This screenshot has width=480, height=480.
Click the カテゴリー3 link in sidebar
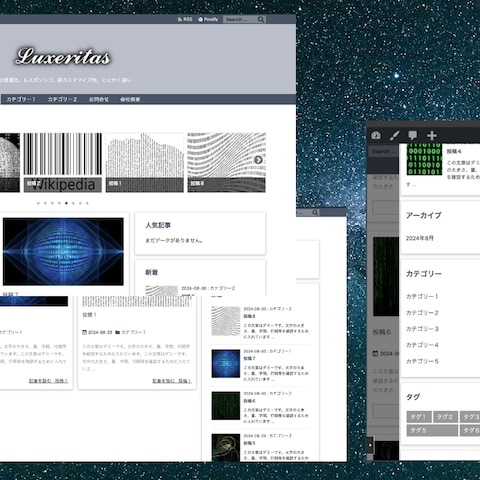pos(422,329)
